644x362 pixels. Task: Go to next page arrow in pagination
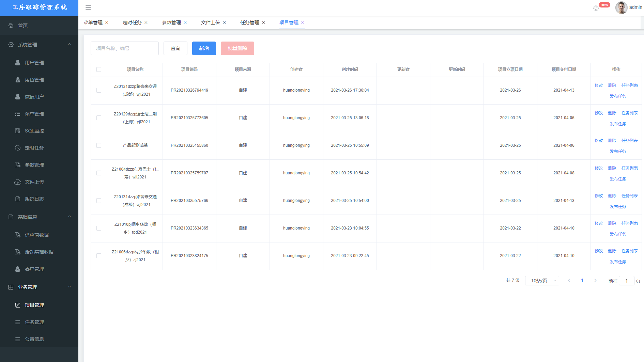coord(595,281)
